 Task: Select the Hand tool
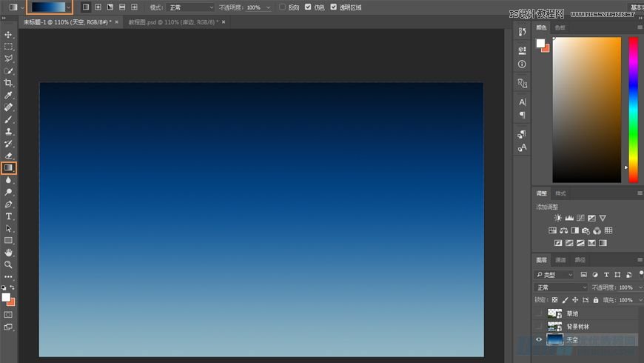pos(9,253)
